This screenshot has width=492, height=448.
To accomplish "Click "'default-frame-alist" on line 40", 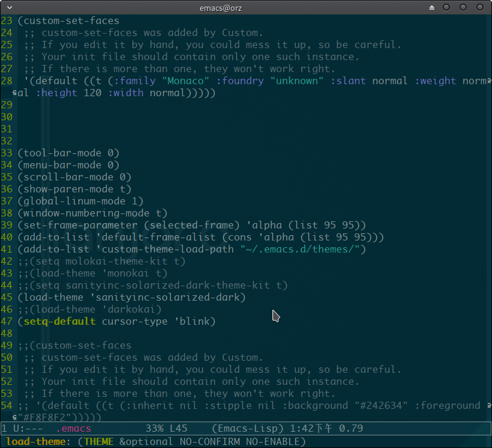I will (x=156, y=237).
